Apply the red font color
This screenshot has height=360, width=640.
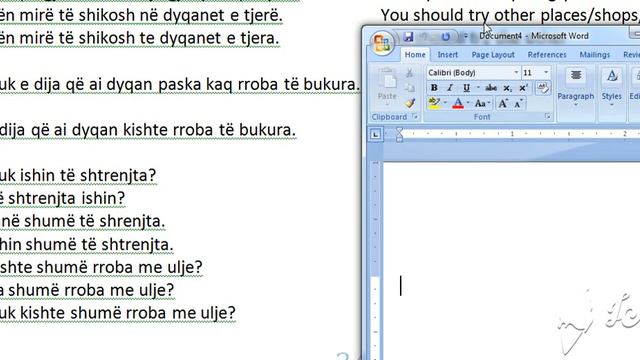pyautogui.click(x=458, y=103)
